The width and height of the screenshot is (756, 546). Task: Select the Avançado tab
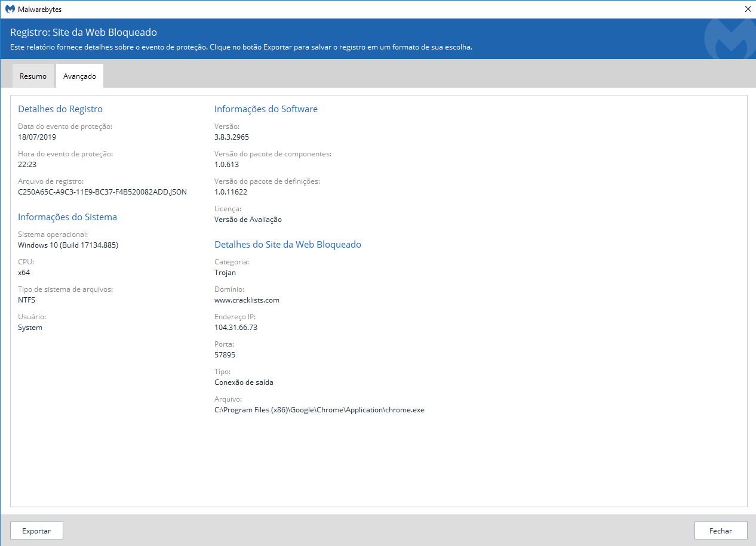[x=79, y=76]
